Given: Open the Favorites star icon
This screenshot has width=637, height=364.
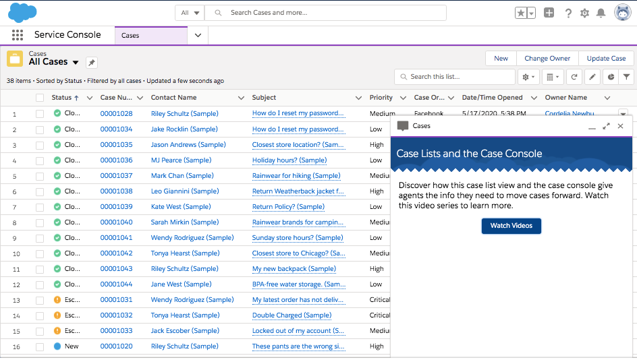Looking at the screenshot, I should click(x=521, y=13).
